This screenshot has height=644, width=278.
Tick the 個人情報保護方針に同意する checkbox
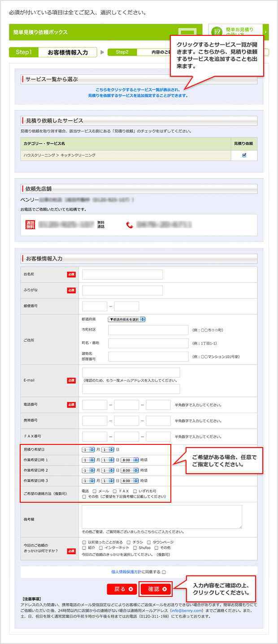164,572
